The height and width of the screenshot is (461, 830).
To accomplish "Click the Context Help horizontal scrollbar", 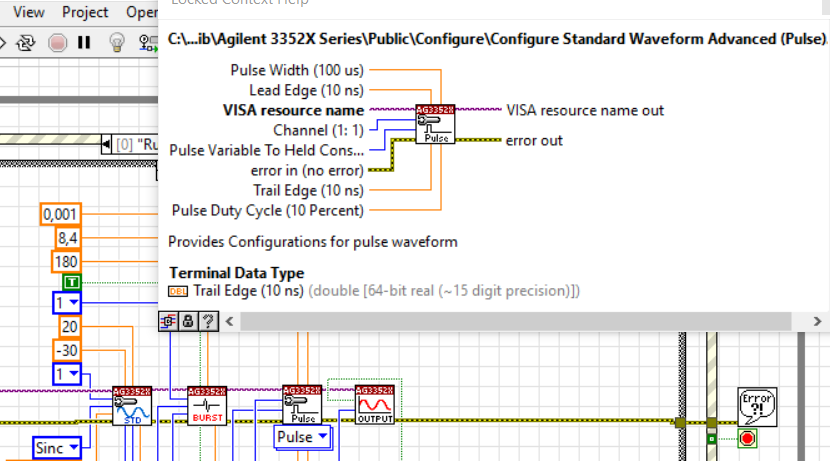I will pos(516,321).
